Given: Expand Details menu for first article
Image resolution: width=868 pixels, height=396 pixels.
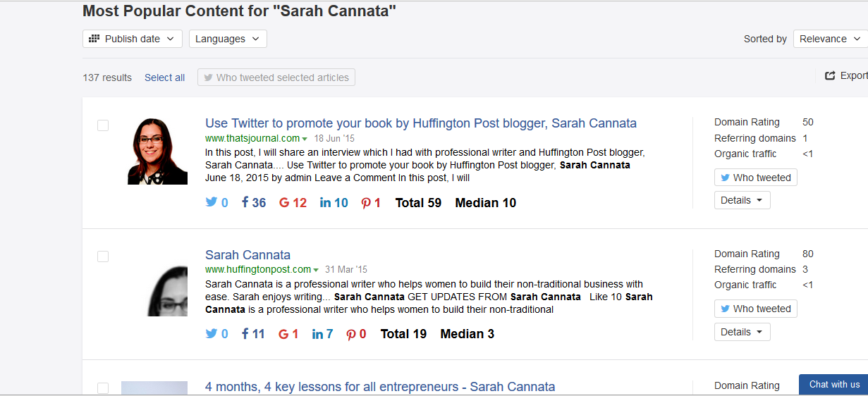Looking at the screenshot, I should (742, 200).
